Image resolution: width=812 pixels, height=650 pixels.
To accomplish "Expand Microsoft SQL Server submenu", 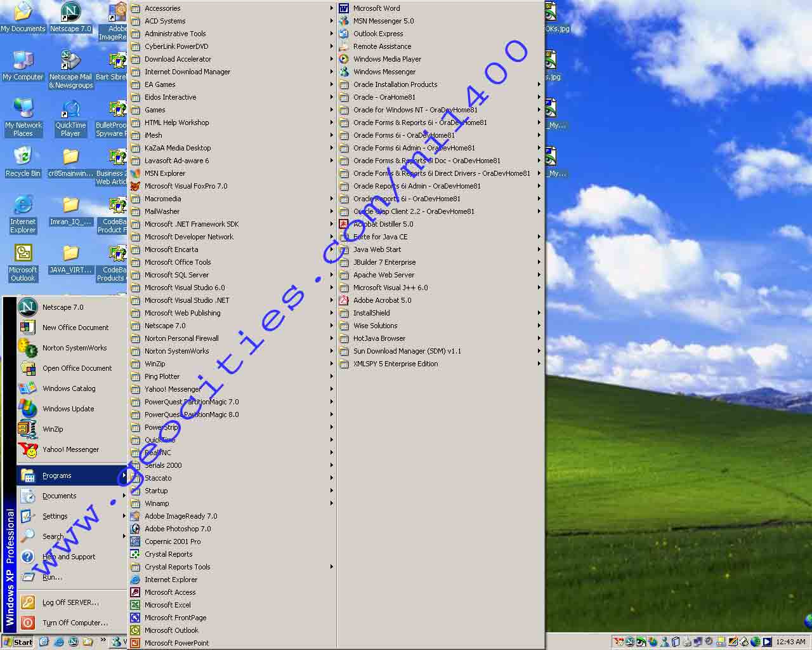I will click(232, 275).
